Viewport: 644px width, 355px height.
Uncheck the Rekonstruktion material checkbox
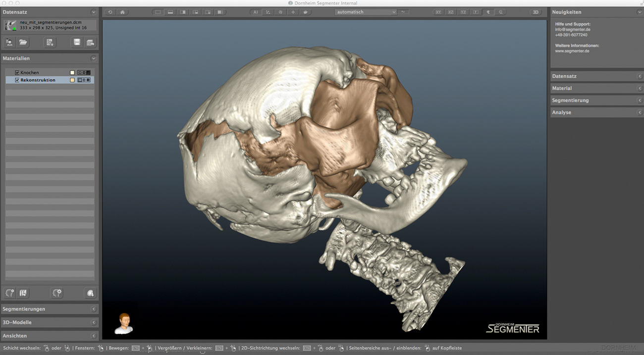point(17,80)
